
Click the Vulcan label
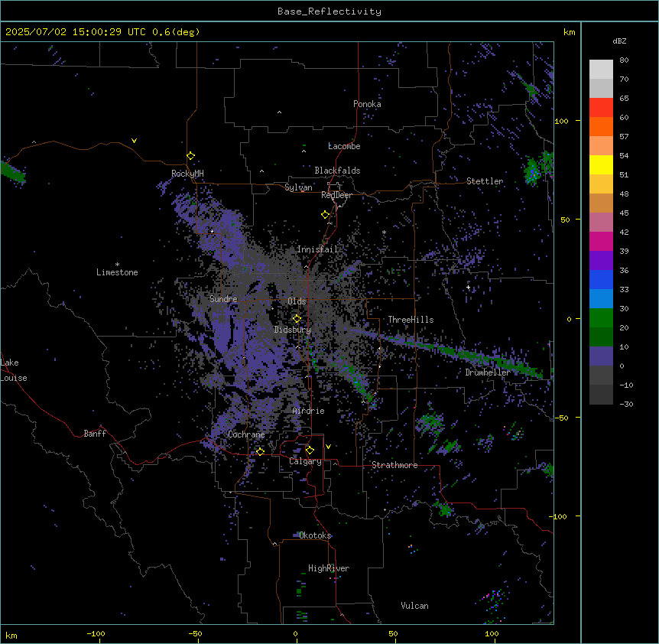pyautogui.click(x=414, y=606)
